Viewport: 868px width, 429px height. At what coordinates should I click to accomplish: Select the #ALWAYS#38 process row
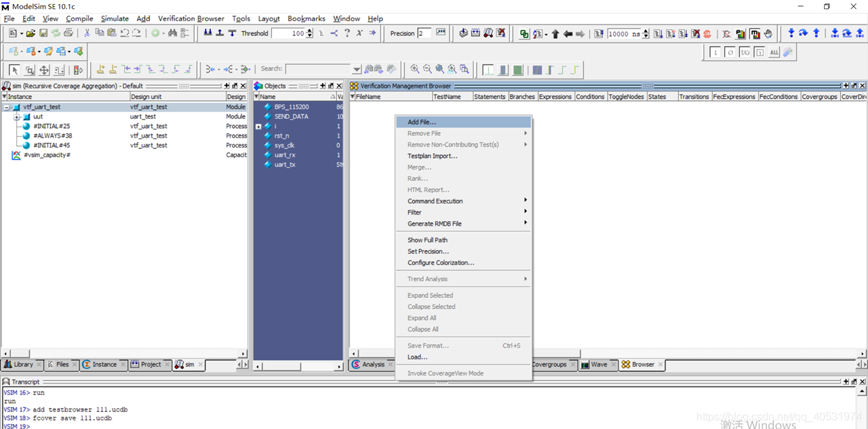(124, 136)
